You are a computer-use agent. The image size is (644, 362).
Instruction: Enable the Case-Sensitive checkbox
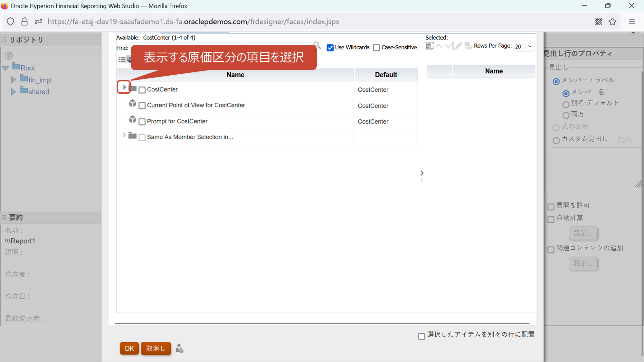coord(376,48)
